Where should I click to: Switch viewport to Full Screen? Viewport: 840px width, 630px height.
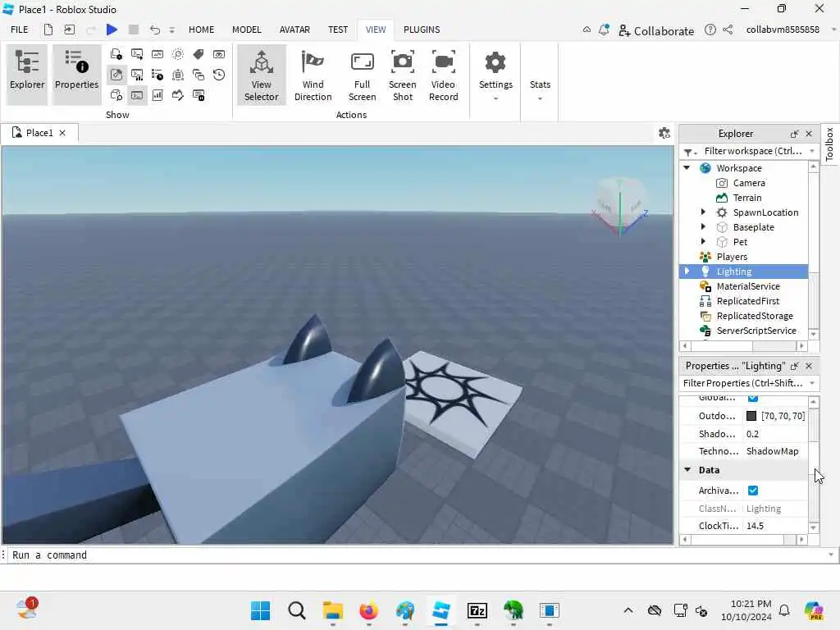pyautogui.click(x=362, y=75)
